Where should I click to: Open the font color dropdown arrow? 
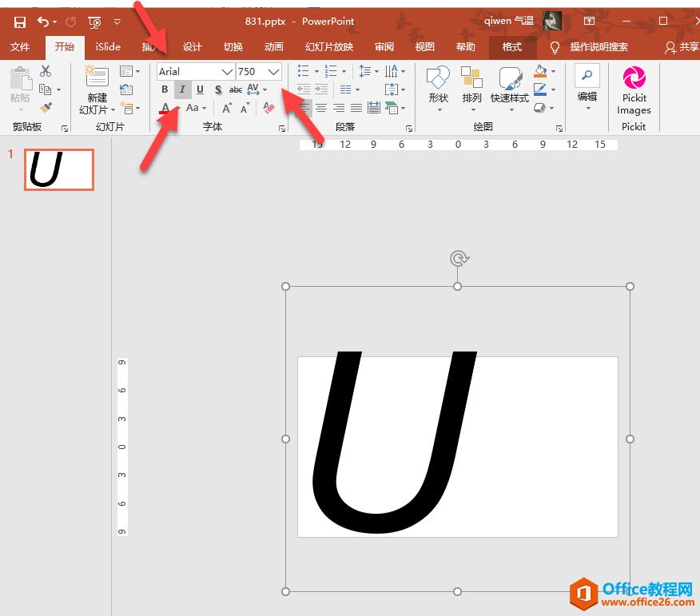click(177, 108)
